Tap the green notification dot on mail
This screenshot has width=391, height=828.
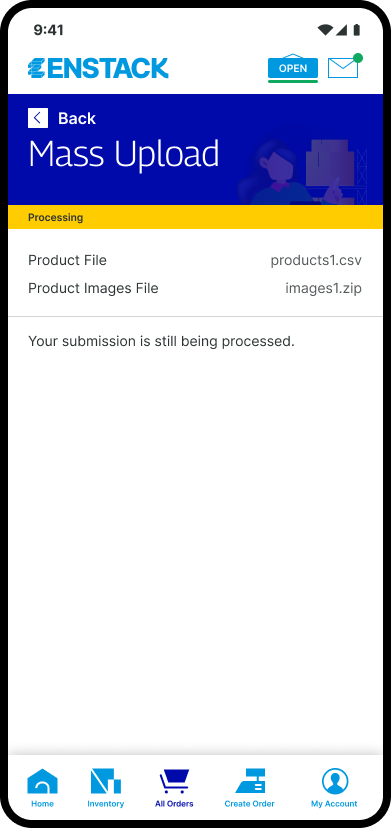[x=358, y=58]
